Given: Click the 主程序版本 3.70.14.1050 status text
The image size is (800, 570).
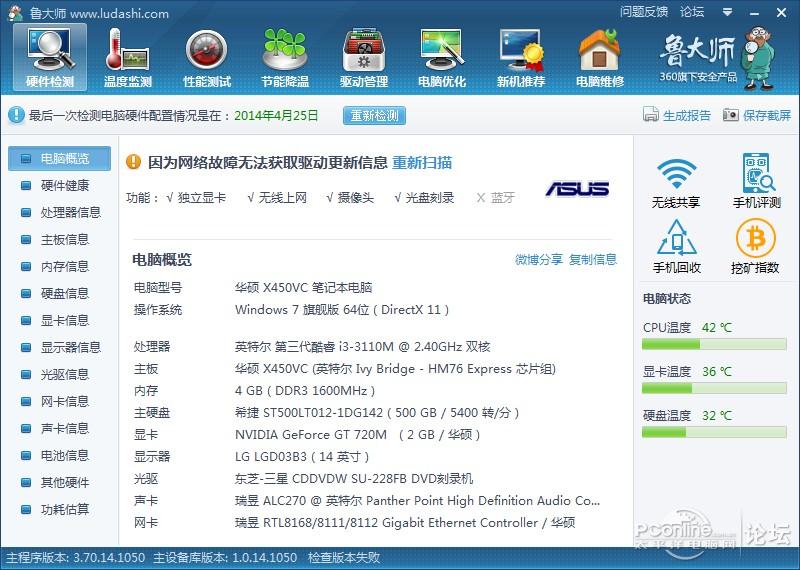Looking at the screenshot, I should (x=76, y=557).
